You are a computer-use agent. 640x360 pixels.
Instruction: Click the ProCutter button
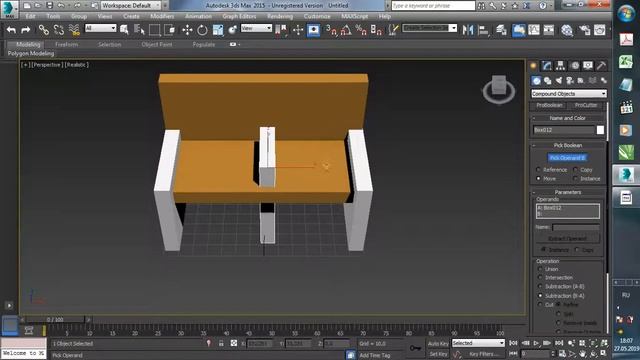[586, 105]
